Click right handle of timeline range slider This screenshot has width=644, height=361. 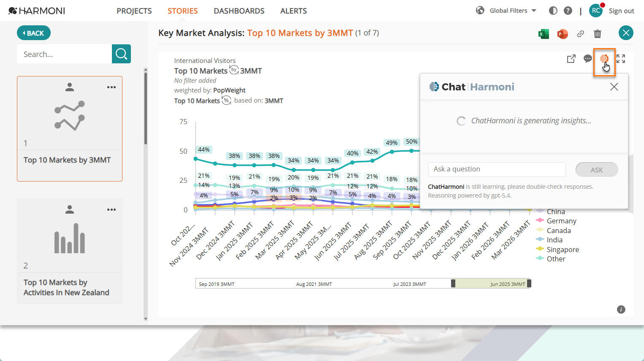(x=529, y=283)
